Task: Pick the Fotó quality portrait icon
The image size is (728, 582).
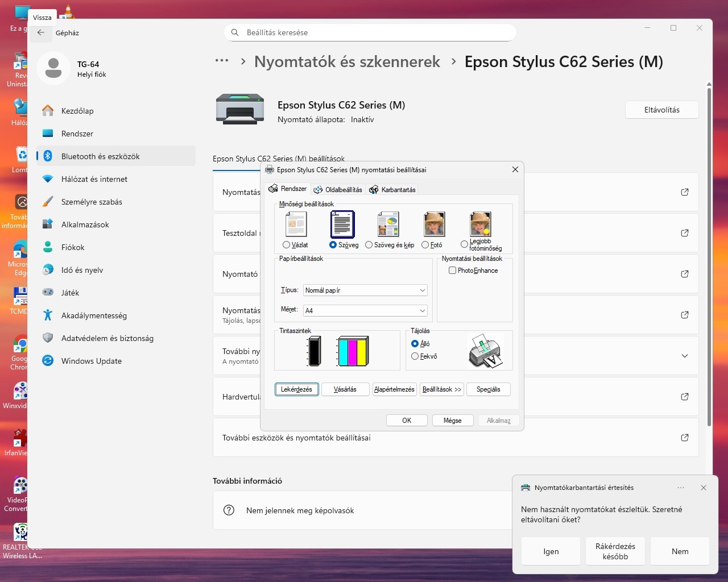Action: click(435, 225)
